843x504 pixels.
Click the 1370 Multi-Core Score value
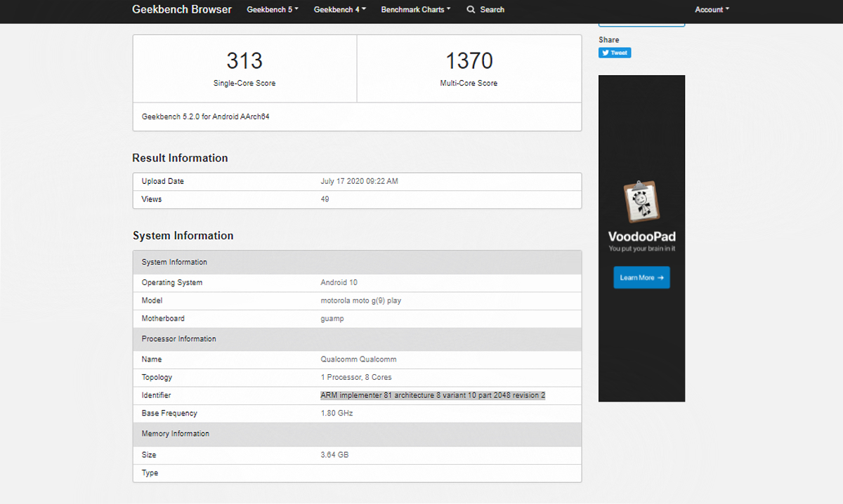(x=469, y=61)
